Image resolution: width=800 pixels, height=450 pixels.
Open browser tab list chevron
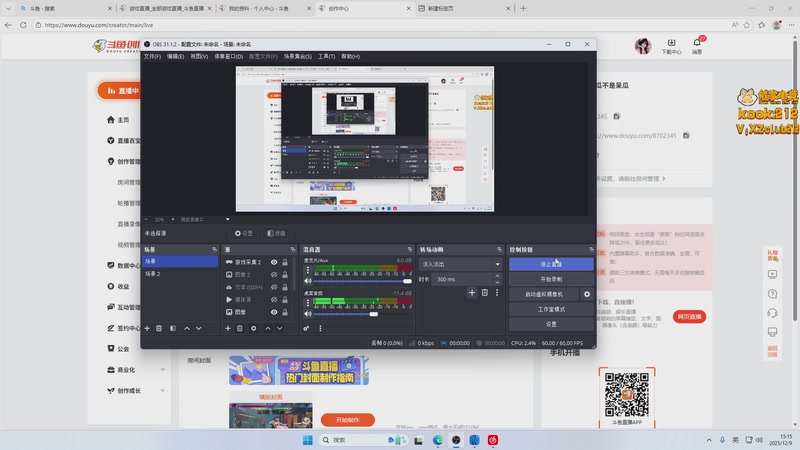tap(8, 8)
